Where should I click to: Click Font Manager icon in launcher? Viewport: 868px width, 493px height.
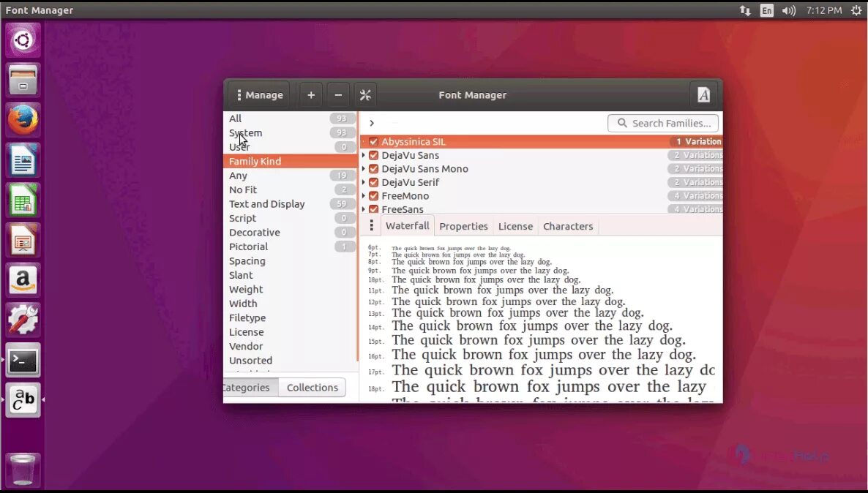(x=23, y=400)
